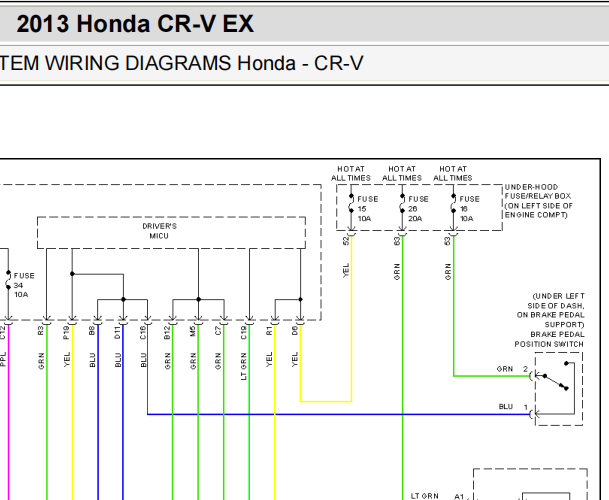Click the YEL label under D6
Screen dimensions: 609x500
click(295, 359)
